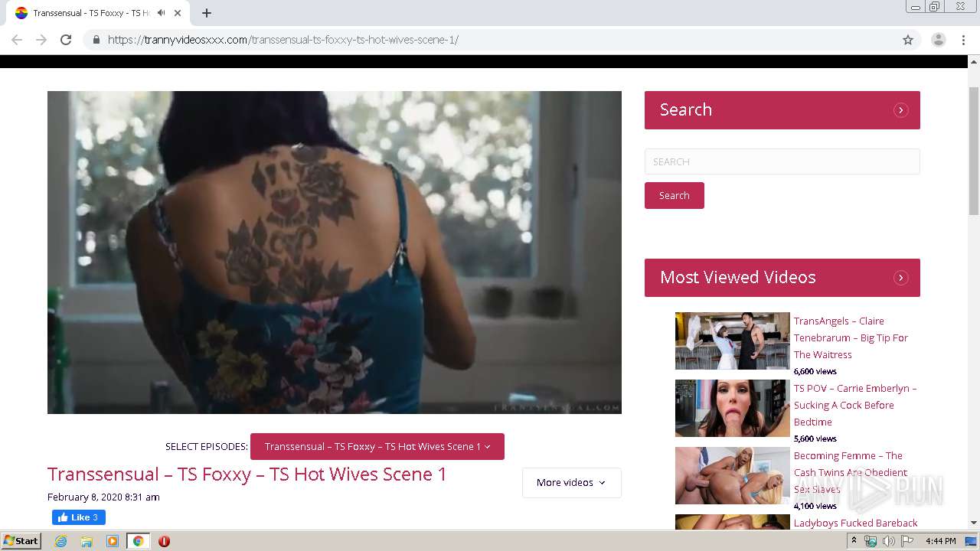Image resolution: width=980 pixels, height=551 pixels.
Task: Open the Carrie Emberlyn video link
Action: (855, 406)
